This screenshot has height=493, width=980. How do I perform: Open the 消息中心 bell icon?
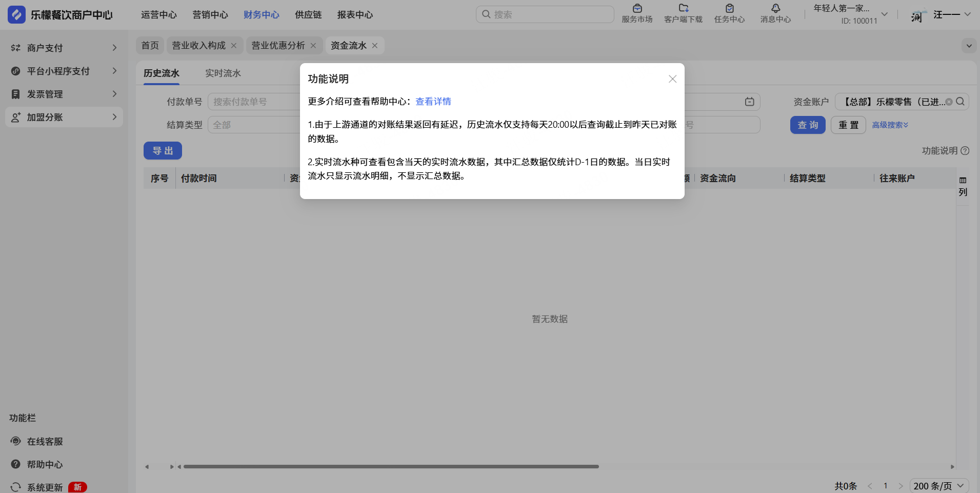pos(775,8)
